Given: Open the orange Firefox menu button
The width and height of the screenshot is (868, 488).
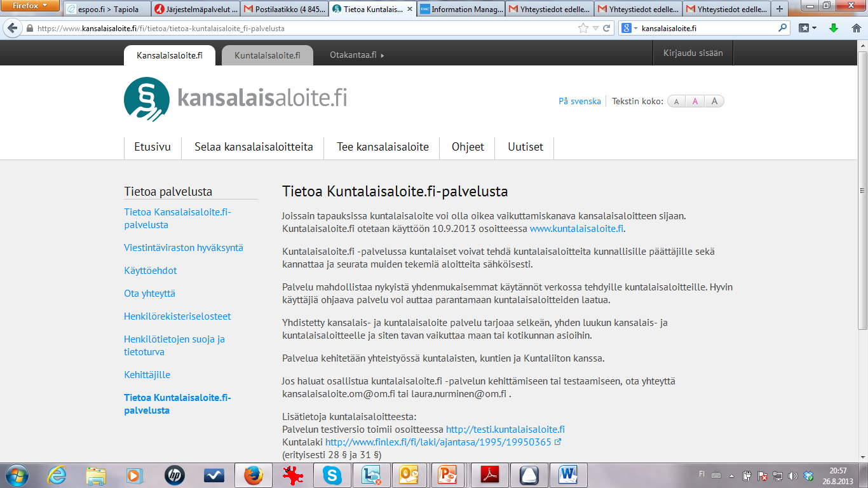Looking at the screenshot, I should tap(31, 6).
